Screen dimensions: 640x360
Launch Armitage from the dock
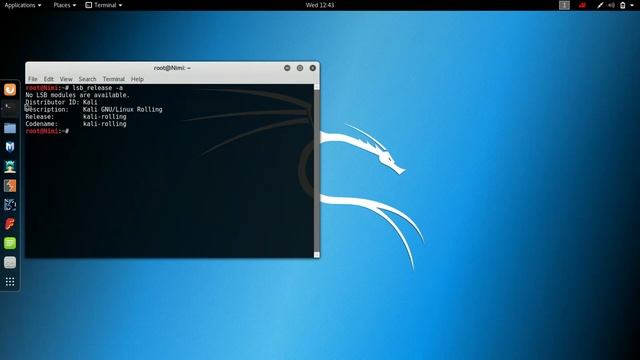click(x=10, y=166)
